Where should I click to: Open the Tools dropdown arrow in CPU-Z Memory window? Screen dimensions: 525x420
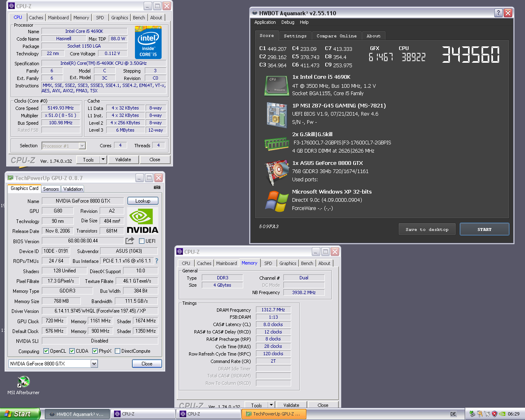271,405
